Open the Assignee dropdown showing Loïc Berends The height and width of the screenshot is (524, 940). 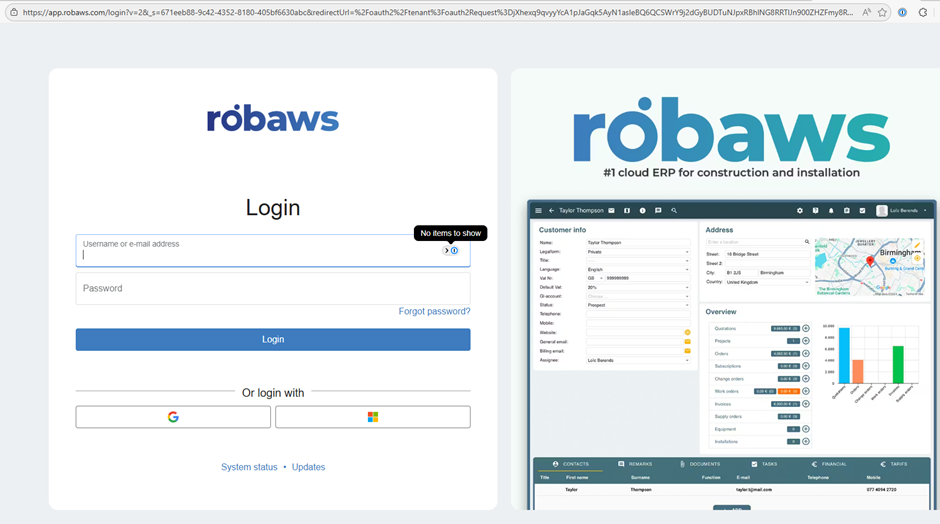tap(638, 360)
